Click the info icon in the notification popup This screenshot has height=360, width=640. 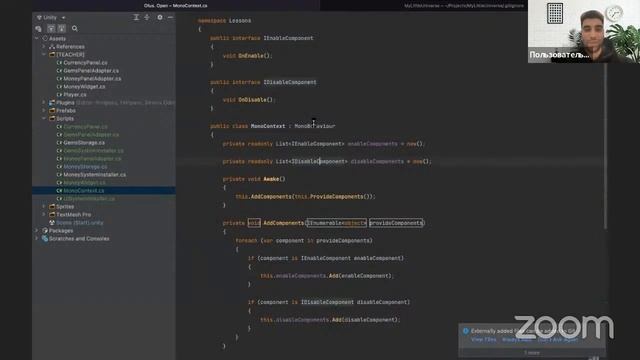pyautogui.click(x=465, y=331)
